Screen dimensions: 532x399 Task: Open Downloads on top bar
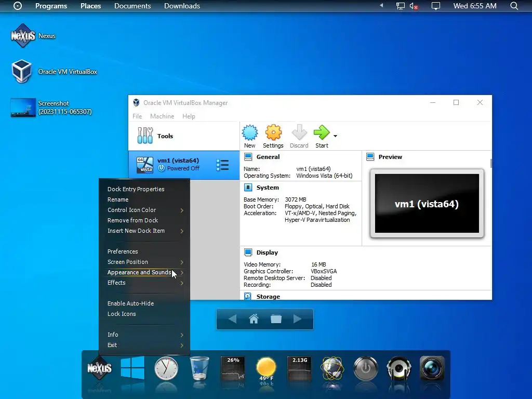click(182, 6)
